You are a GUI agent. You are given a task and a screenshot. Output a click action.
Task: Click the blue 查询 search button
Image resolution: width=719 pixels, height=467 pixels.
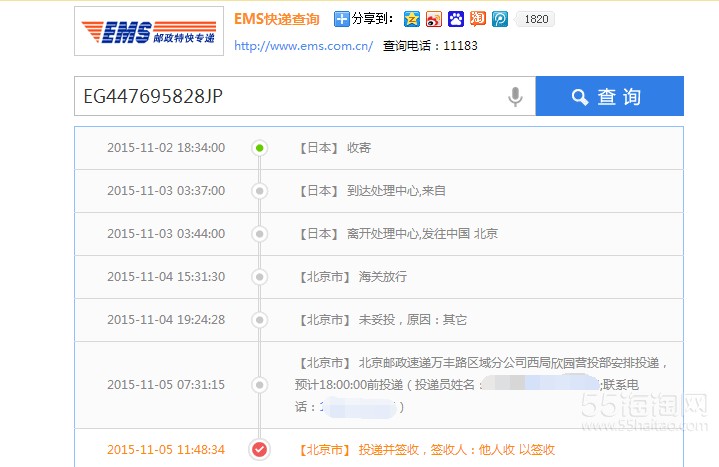point(609,96)
